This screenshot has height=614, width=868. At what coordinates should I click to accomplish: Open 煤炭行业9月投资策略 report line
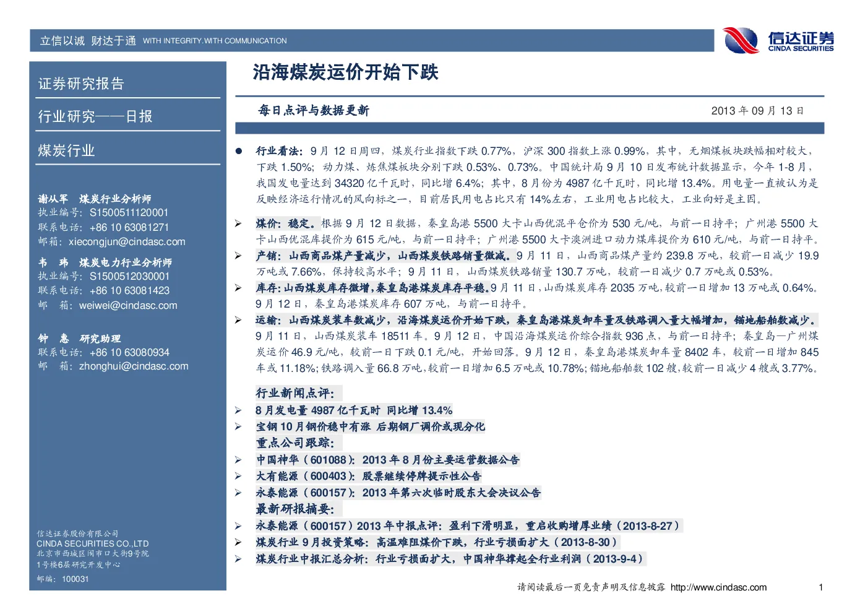(x=437, y=542)
